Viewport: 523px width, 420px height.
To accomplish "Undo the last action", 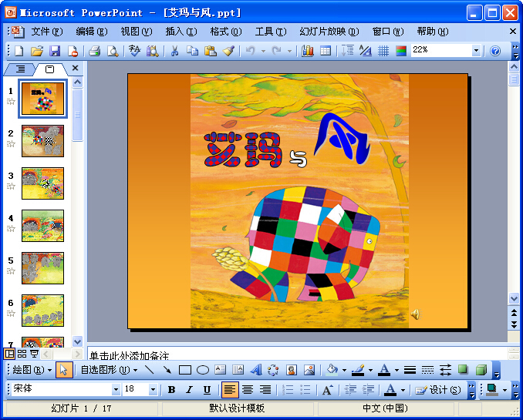I will pyautogui.click(x=250, y=51).
